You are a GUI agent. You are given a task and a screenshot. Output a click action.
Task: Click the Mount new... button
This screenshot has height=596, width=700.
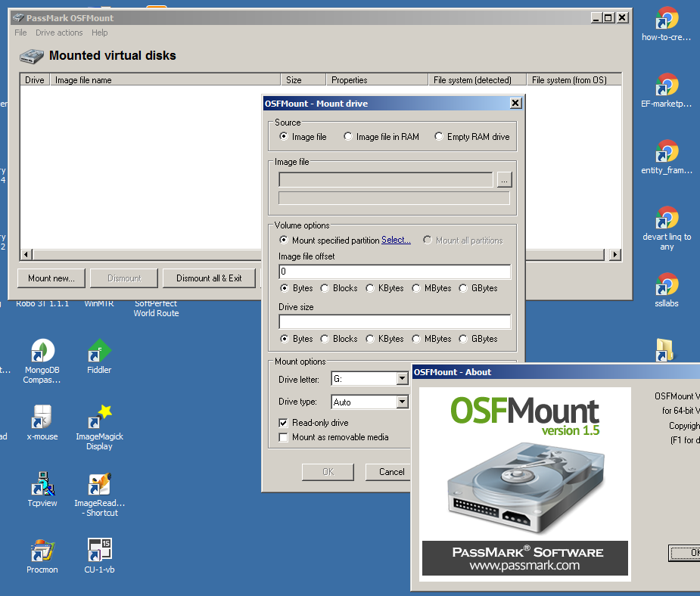pyautogui.click(x=51, y=278)
